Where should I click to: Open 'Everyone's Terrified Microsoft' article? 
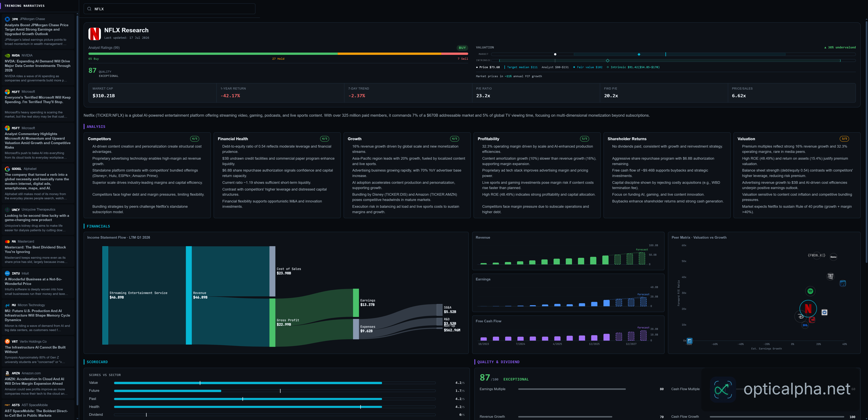38,100
